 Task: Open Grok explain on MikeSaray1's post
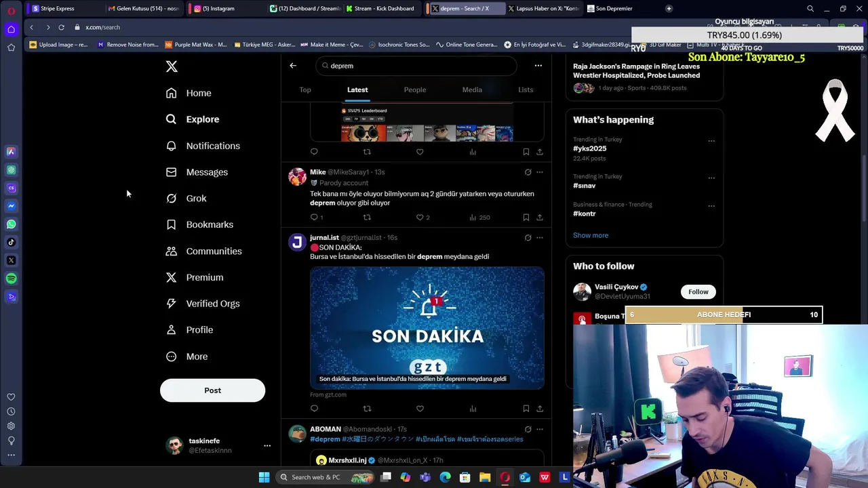coord(528,172)
